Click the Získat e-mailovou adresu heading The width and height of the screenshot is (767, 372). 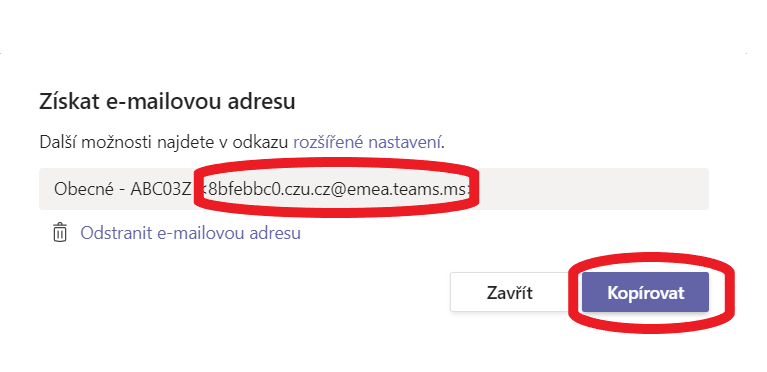point(167,103)
